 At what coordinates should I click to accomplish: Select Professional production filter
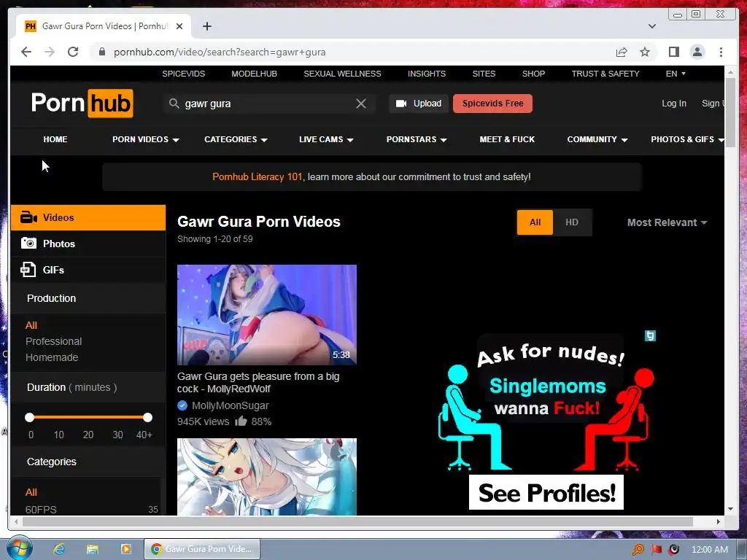53,341
